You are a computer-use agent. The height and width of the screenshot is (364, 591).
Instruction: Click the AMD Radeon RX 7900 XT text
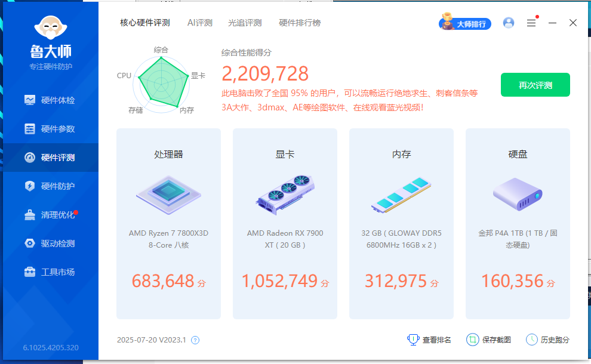point(285,239)
